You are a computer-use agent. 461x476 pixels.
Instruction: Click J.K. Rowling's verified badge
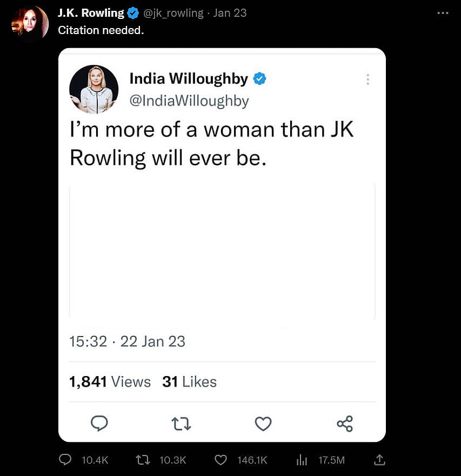click(132, 12)
